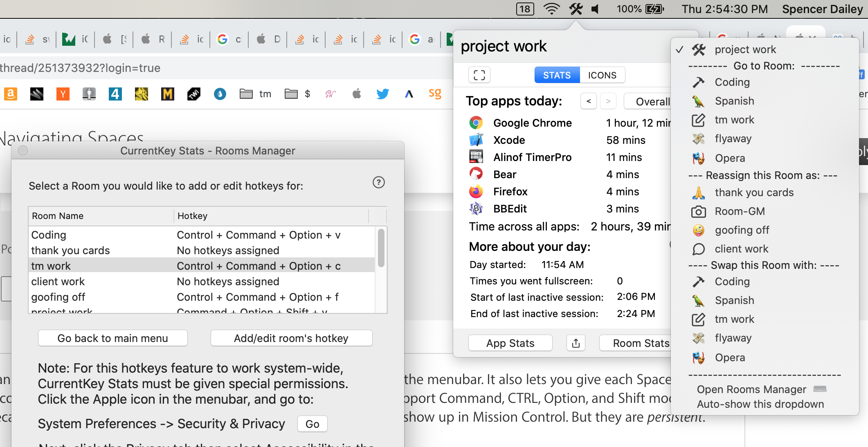Click the share icon next to App Stats

click(576, 343)
